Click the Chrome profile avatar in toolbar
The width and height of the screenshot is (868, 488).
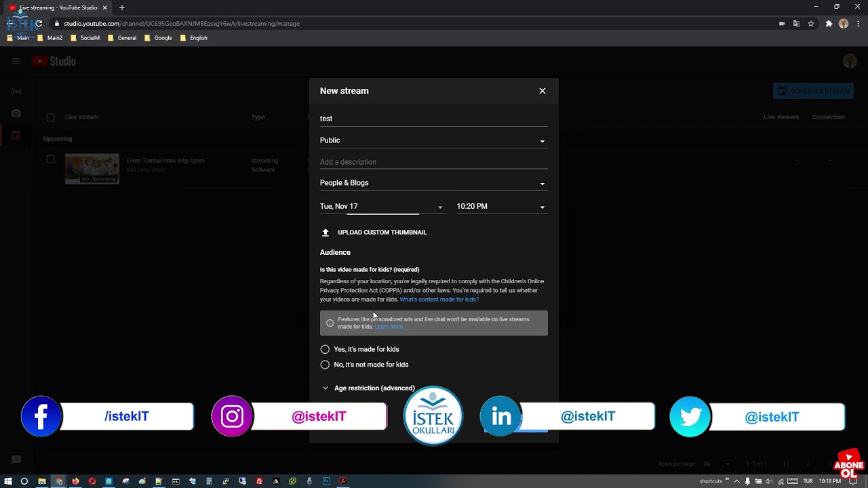844,24
